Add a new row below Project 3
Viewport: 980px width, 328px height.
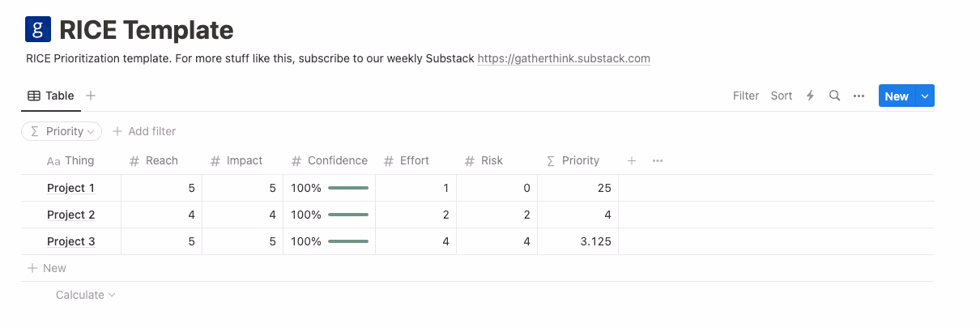(x=47, y=268)
